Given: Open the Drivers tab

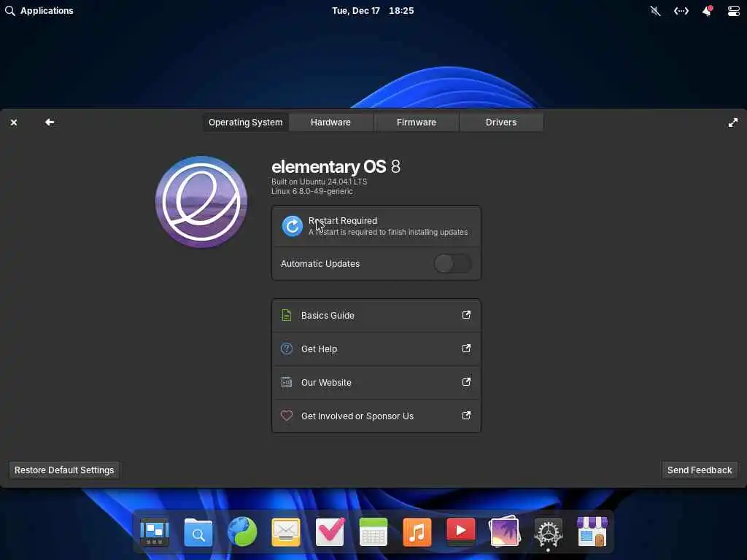Looking at the screenshot, I should click(501, 122).
